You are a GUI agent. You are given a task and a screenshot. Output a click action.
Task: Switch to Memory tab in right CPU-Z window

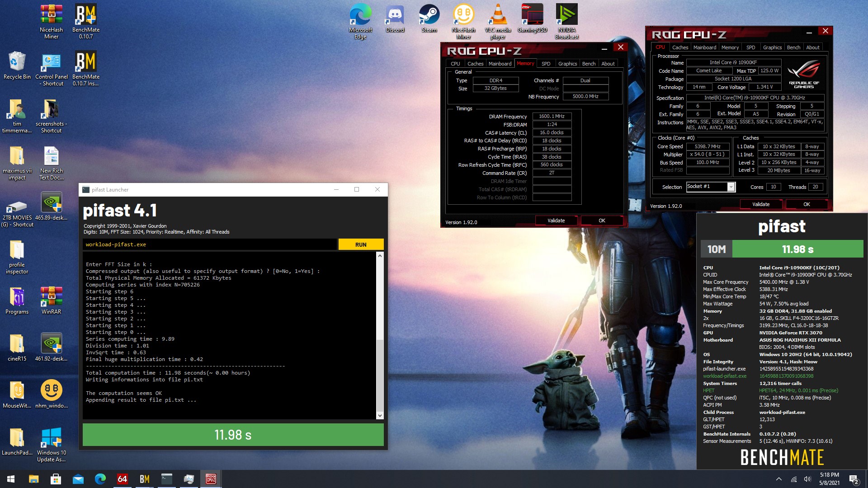[730, 47]
